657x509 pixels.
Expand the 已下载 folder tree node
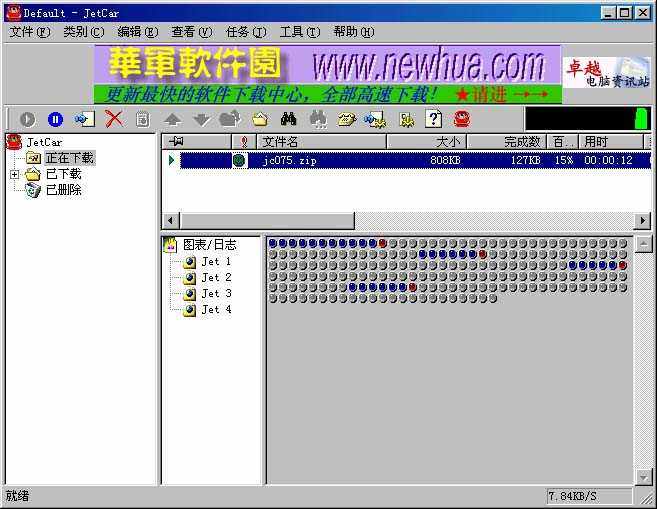click(x=15, y=174)
